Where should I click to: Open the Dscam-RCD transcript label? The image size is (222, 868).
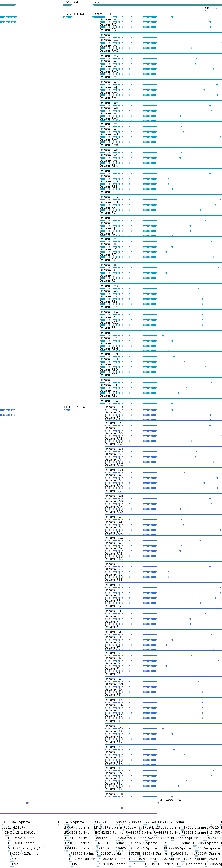(x=101, y=14)
